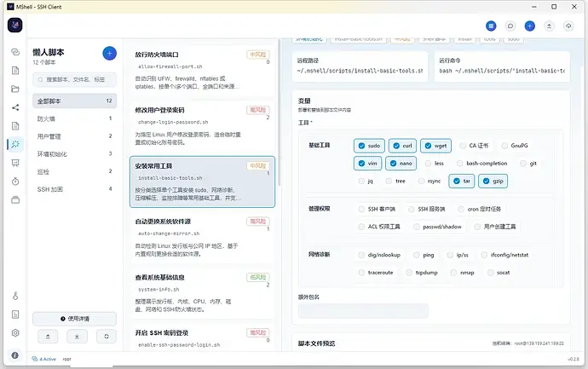Image resolution: width=588 pixels, height=369 pixels.
Task: Click refresh button under 使用详情
Action: click(x=107, y=337)
